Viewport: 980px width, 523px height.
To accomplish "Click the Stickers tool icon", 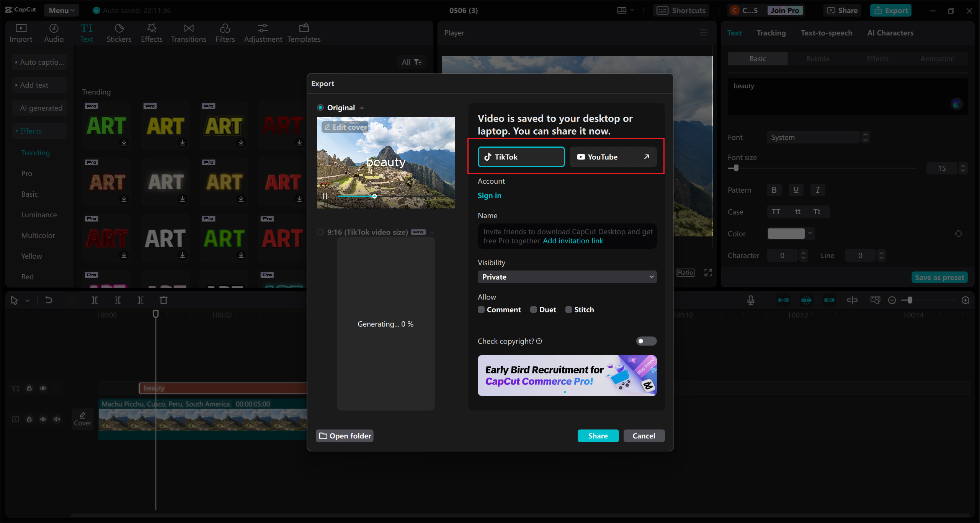I will [x=119, y=28].
